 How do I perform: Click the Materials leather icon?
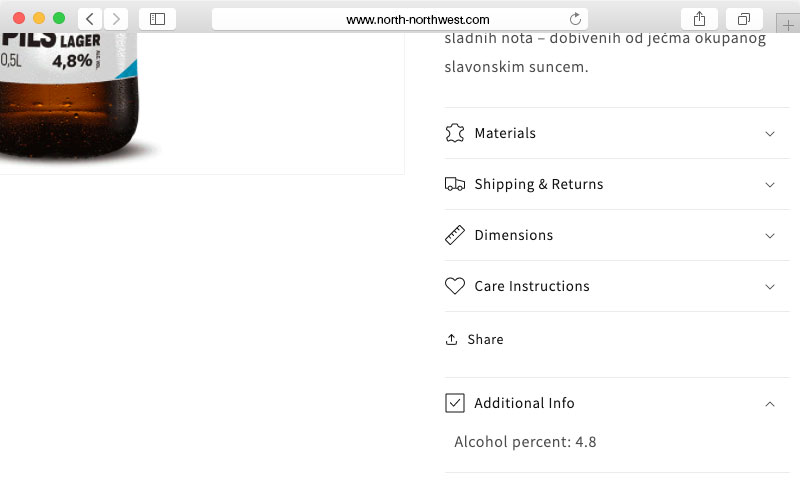[x=455, y=133]
